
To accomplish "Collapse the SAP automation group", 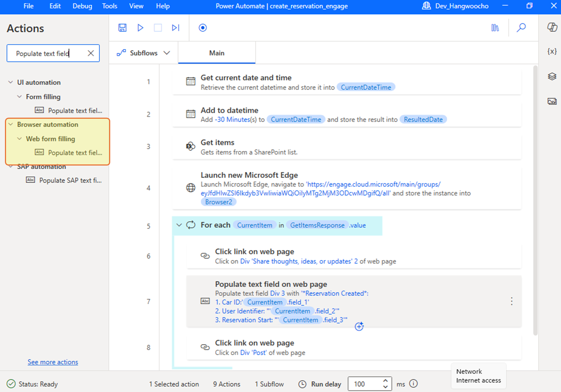I will tap(11, 166).
